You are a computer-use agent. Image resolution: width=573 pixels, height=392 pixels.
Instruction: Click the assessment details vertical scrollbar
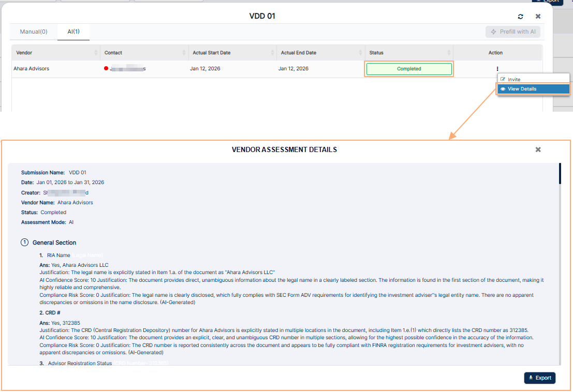(560, 174)
